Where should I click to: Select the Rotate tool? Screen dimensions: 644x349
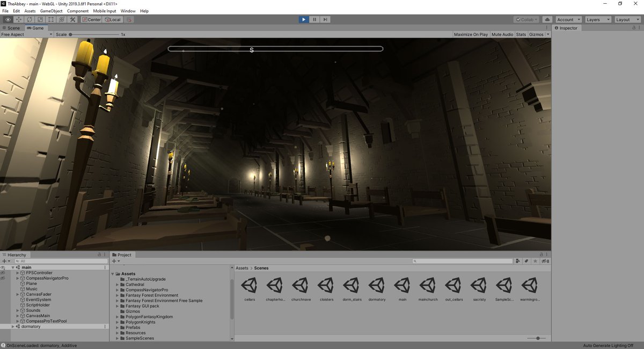(x=30, y=19)
